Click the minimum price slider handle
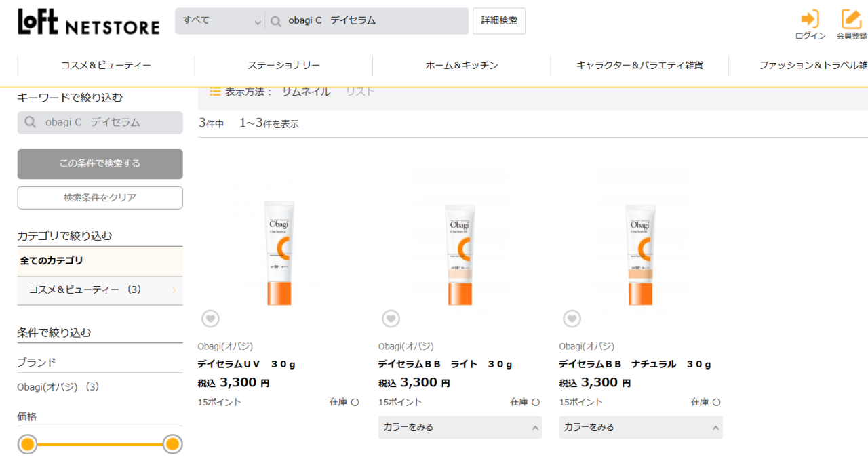The height and width of the screenshot is (457, 868). [28, 445]
